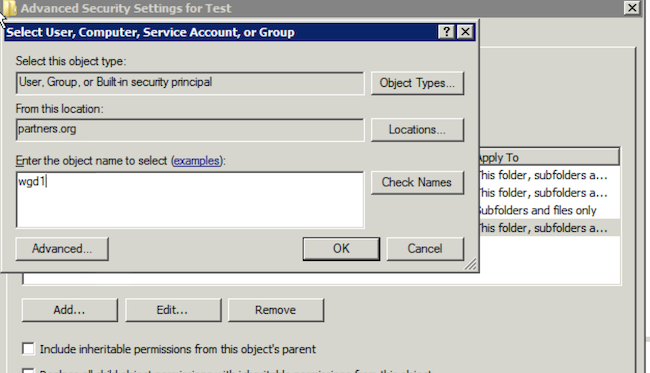Screen dimensions: 650x373
Task: Click the Add permission entry button
Action: pyautogui.click(x=70, y=310)
